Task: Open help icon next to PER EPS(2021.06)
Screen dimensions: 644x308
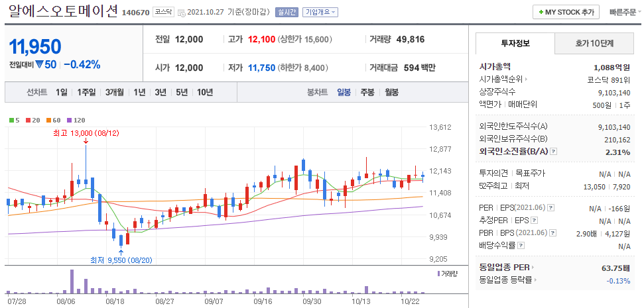Action: point(551,207)
